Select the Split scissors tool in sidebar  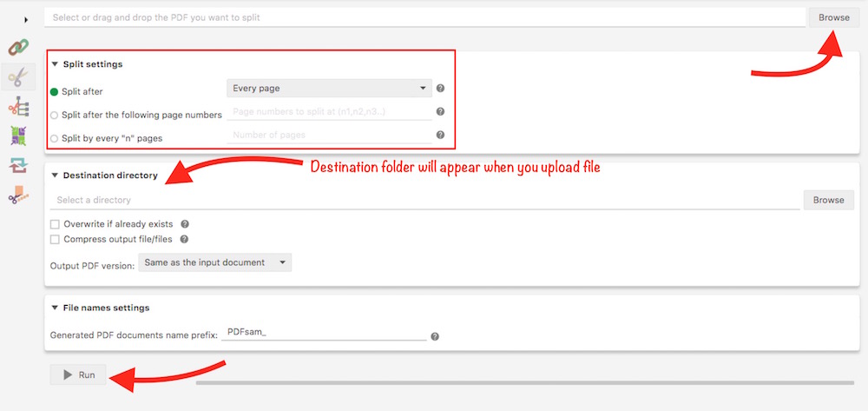18,77
